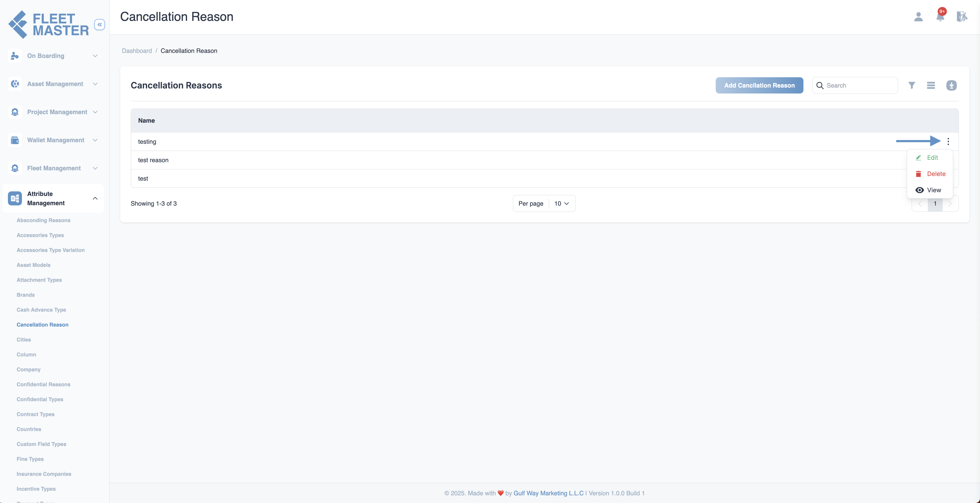Click Cancellation Reason breadcrumb text

point(189,51)
